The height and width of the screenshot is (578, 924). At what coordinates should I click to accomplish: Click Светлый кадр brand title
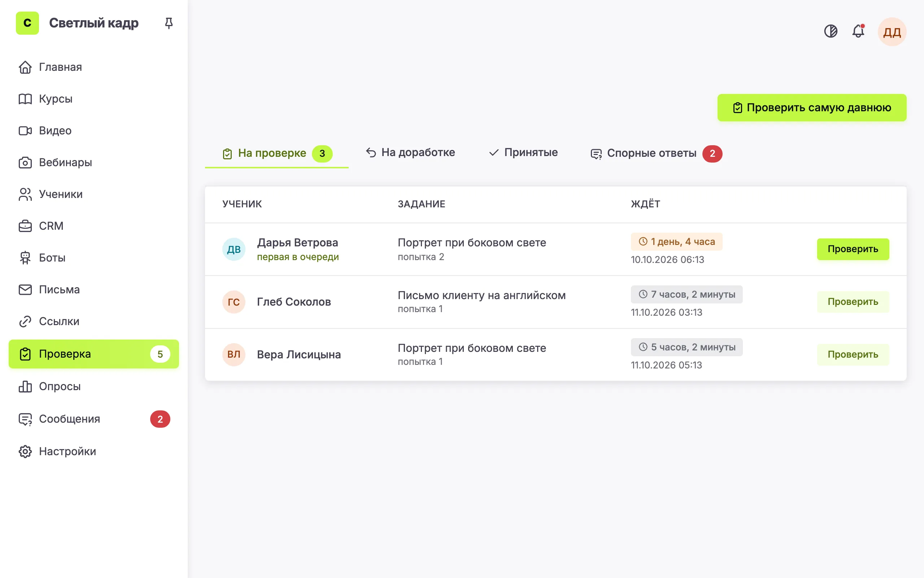(x=93, y=23)
